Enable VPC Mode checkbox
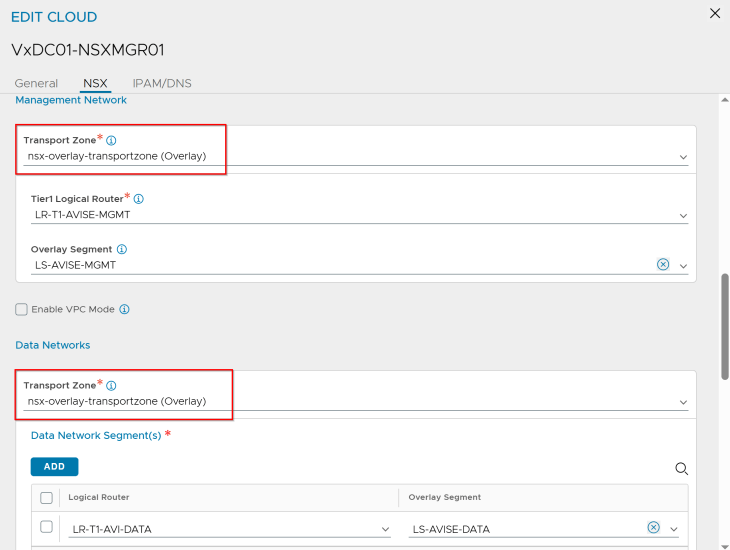Image resolution: width=730 pixels, height=550 pixels. 22,310
